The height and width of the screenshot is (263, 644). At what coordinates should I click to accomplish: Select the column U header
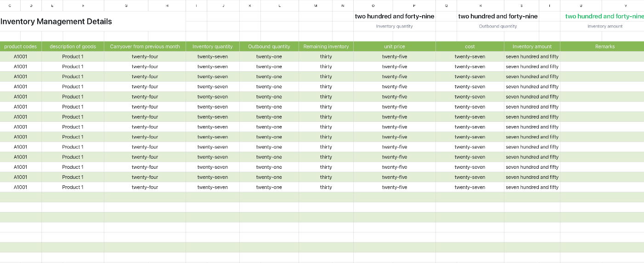pyautogui.click(x=581, y=6)
